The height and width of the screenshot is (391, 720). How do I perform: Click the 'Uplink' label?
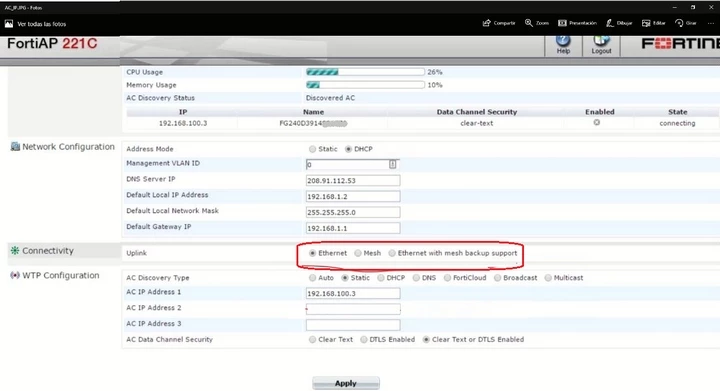pos(136,253)
